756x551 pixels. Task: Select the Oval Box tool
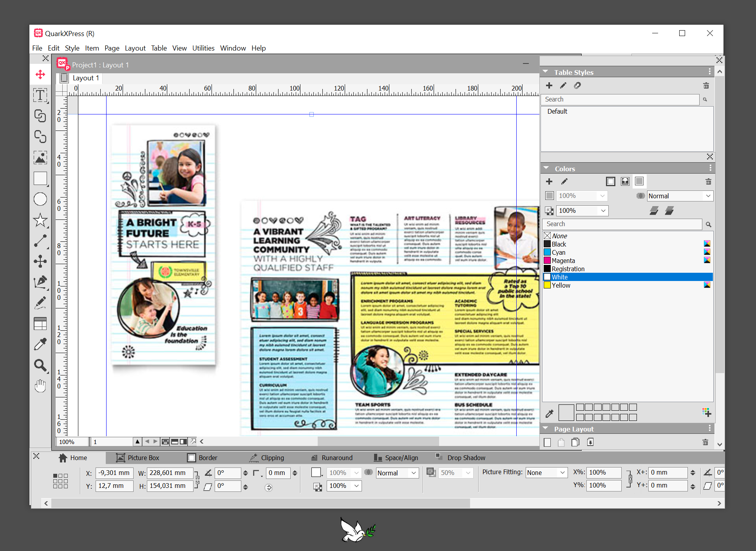pos(40,199)
